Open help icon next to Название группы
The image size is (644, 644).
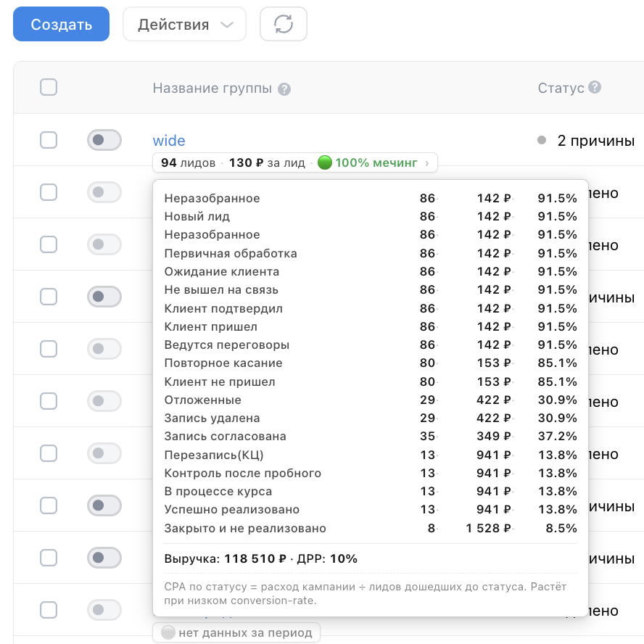click(284, 89)
